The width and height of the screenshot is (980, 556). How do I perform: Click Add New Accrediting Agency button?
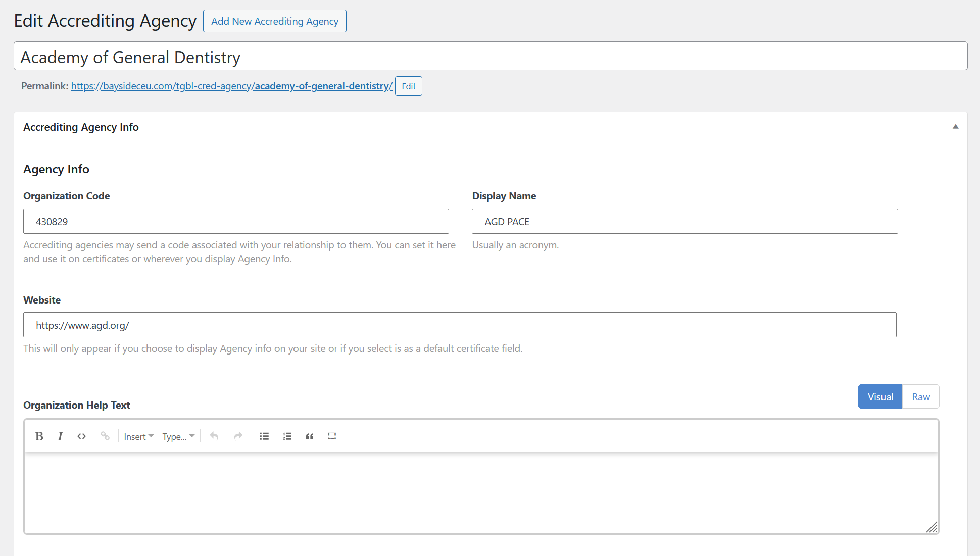pyautogui.click(x=275, y=21)
